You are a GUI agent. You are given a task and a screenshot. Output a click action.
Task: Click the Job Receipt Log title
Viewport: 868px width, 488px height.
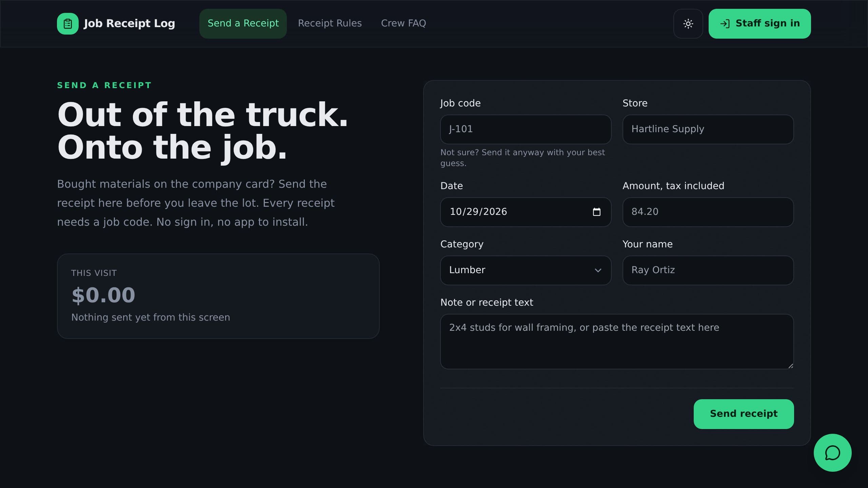129,23
